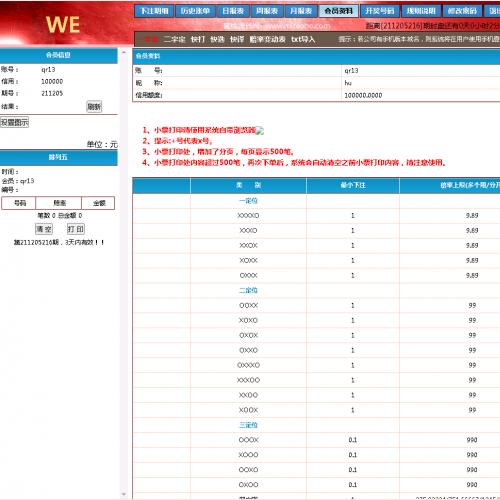This screenshot has height=500, width=500.
Task: Click the 清空 clear button
Action: click(44, 229)
